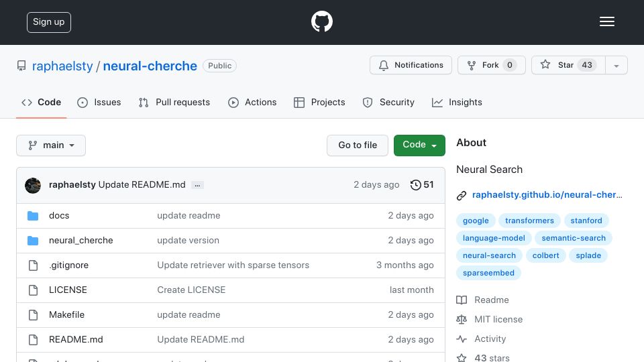The height and width of the screenshot is (362, 644).
Task: Switch to the Security tab
Action: click(388, 102)
